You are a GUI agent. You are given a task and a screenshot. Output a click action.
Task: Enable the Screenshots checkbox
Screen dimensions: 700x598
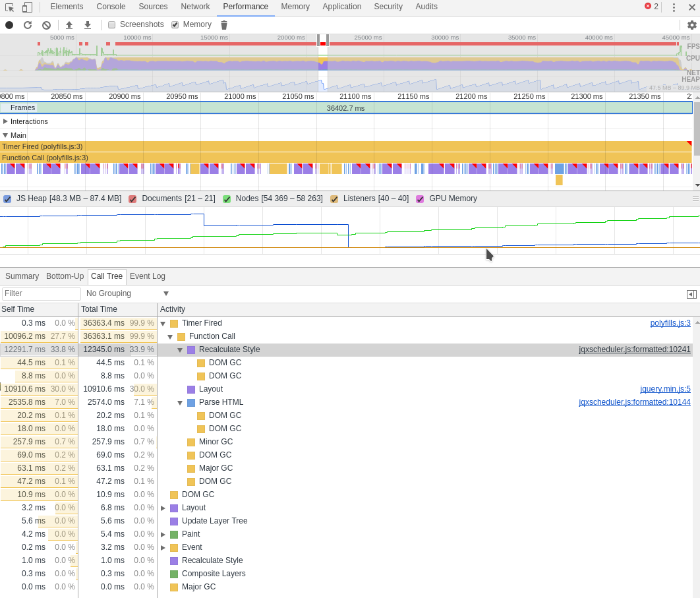(111, 24)
